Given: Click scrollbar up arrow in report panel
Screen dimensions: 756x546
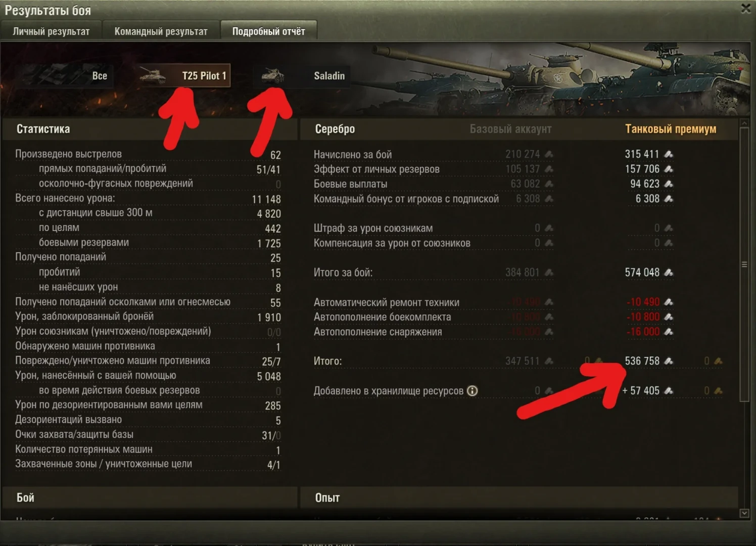Looking at the screenshot, I should coord(744,123).
